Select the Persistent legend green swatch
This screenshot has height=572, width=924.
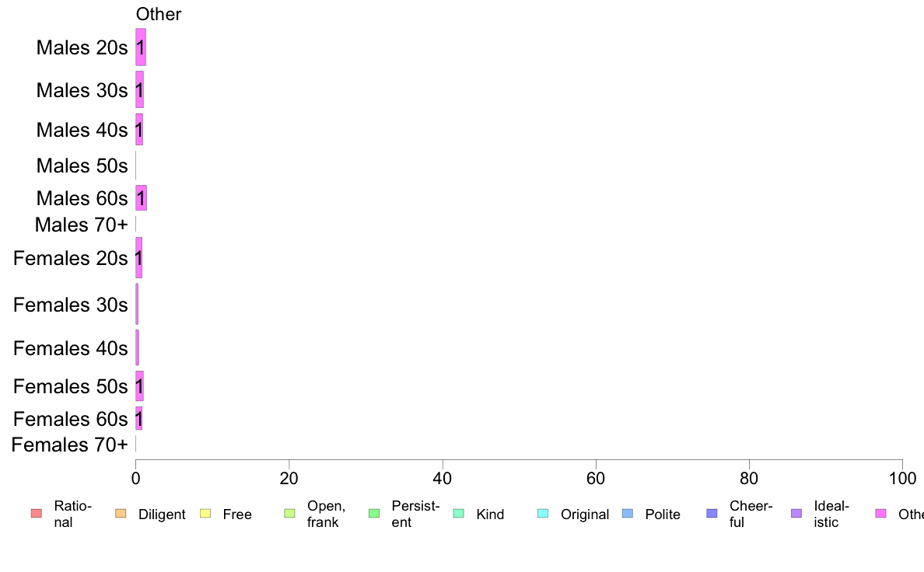pos(374,514)
